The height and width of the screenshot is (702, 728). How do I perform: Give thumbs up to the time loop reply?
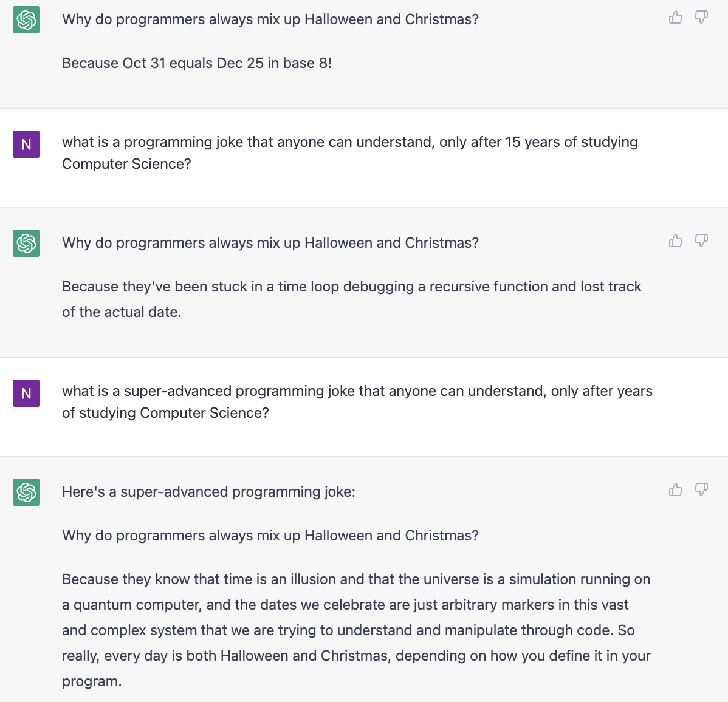[x=676, y=241]
